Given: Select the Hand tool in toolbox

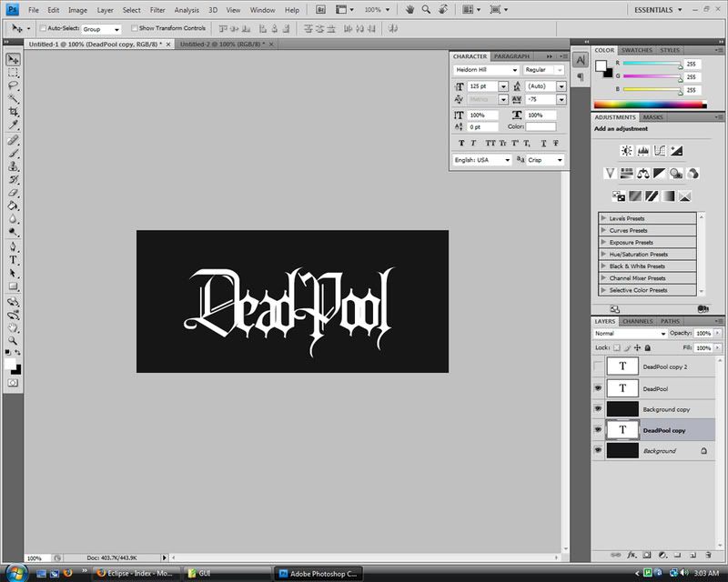Looking at the screenshot, I should [13, 327].
